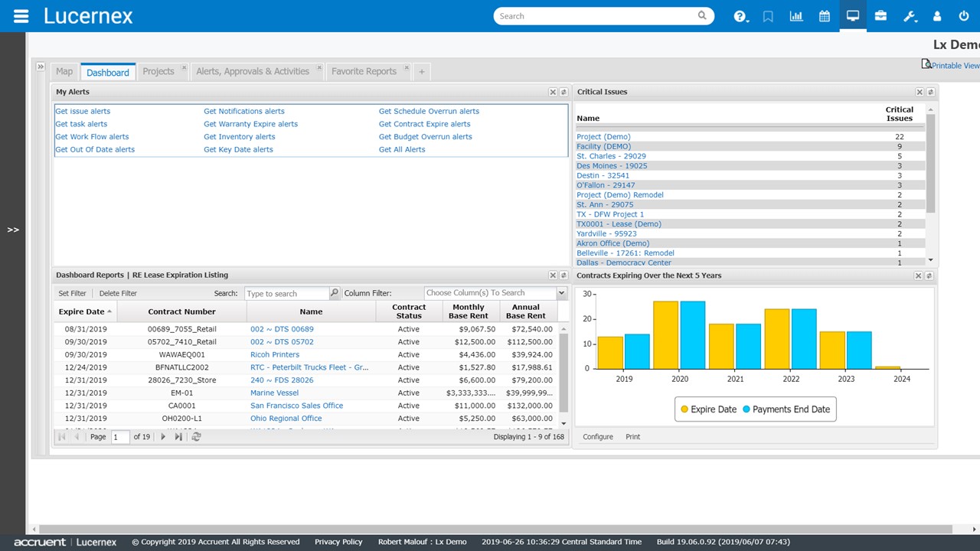Open the Column Filter dropdown
The height and width of the screenshot is (551, 980).
(561, 293)
